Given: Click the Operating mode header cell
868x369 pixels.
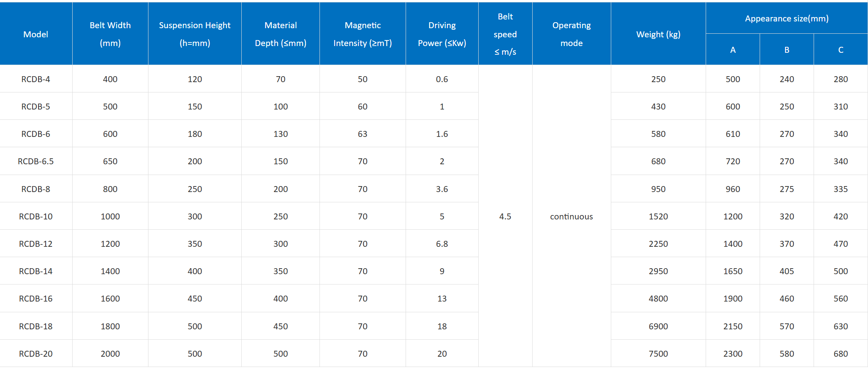Looking at the screenshot, I should point(571,34).
